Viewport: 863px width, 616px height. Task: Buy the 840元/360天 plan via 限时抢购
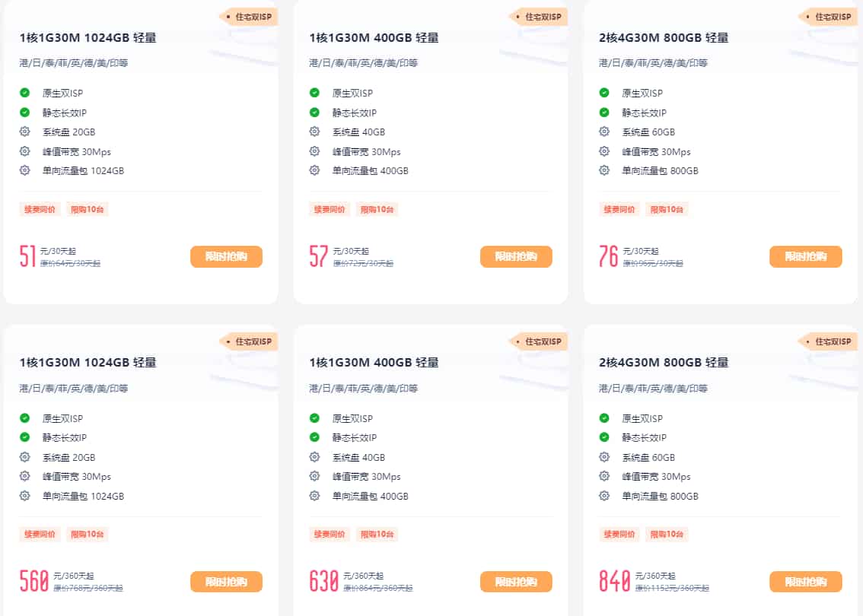[x=805, y=581]
